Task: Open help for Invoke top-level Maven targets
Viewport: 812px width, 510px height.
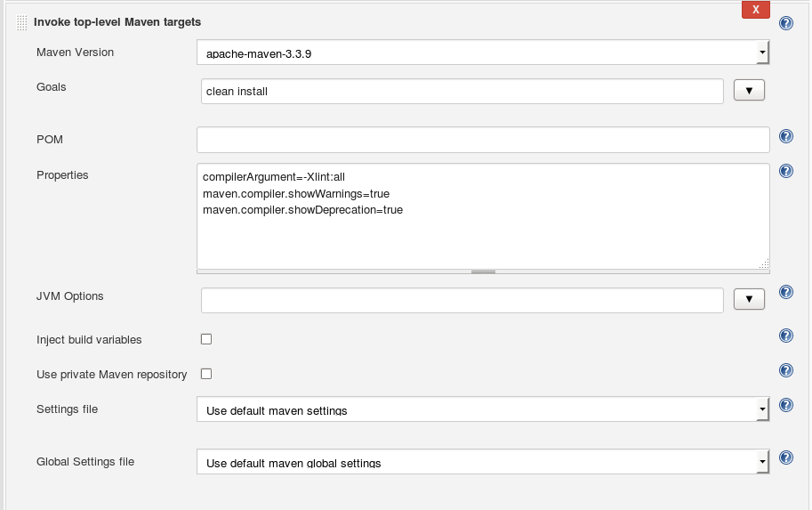Action: pyautogui.click(x=786, y=23)
